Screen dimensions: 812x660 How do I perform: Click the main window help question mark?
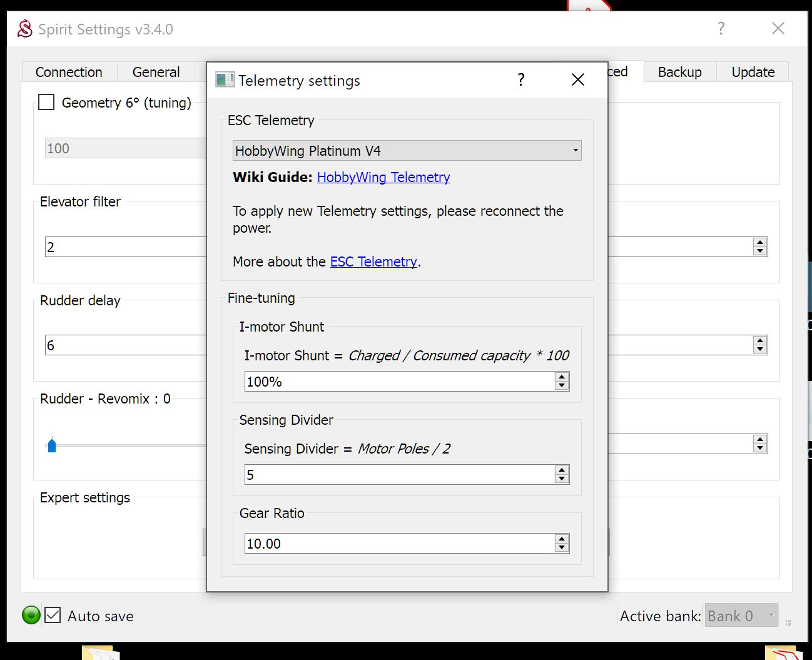pos(721,28)
